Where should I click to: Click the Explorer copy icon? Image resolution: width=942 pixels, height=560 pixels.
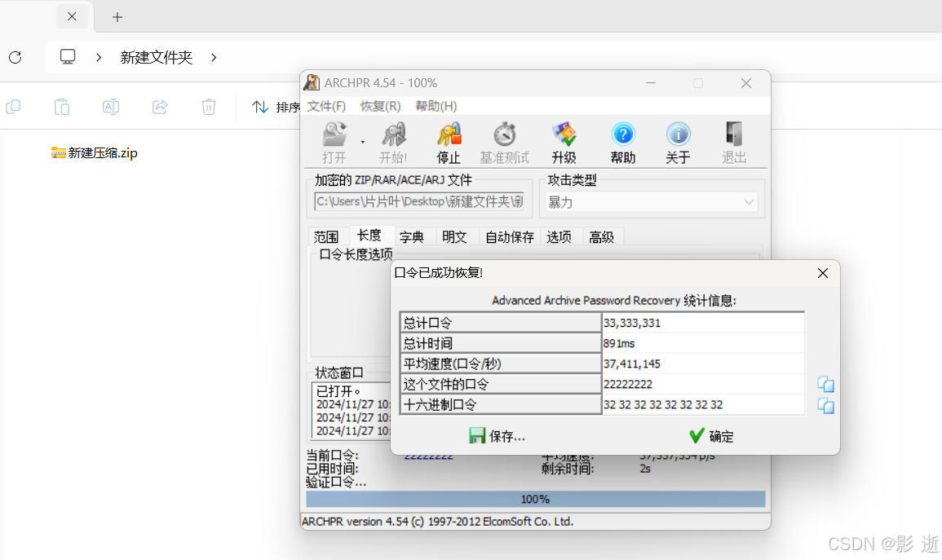click(13, 107)
